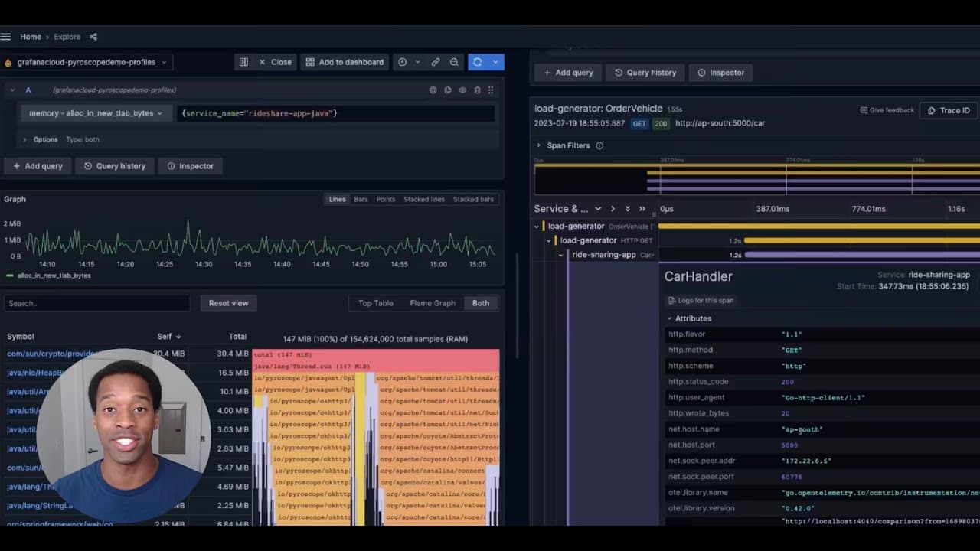980x551 pixels.
Task: Click the service_name query editor field
Action: point(336,113)
